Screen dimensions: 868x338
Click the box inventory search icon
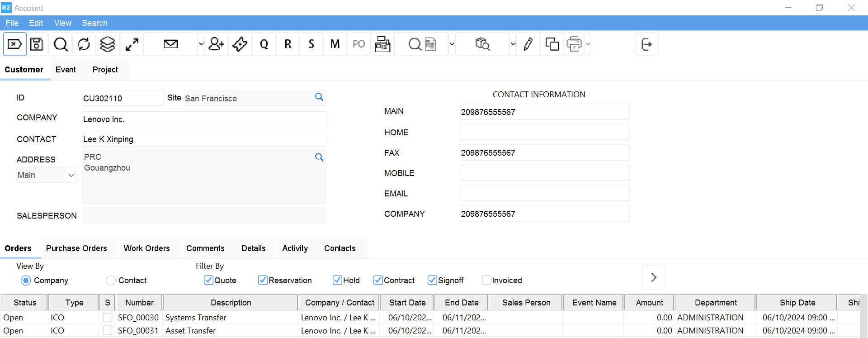482,44
